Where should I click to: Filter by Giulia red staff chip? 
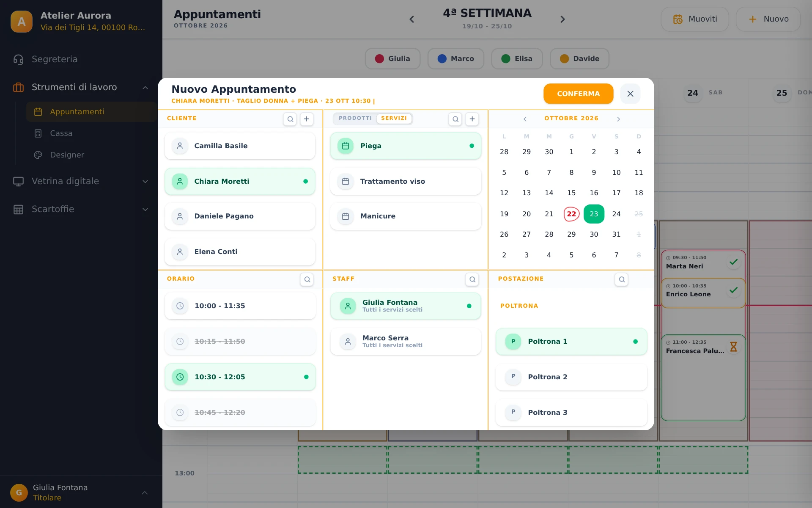392,59
